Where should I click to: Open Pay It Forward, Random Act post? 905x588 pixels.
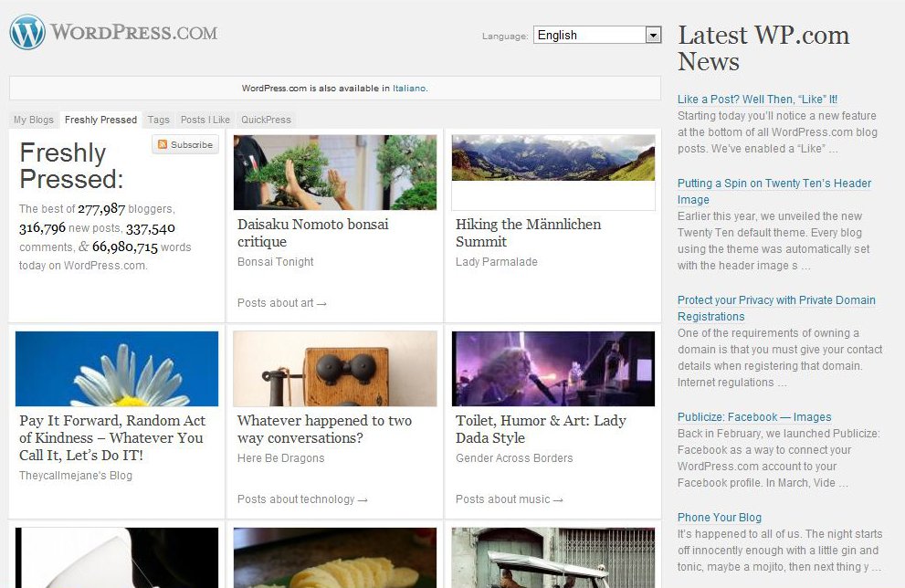pos(112,437)
